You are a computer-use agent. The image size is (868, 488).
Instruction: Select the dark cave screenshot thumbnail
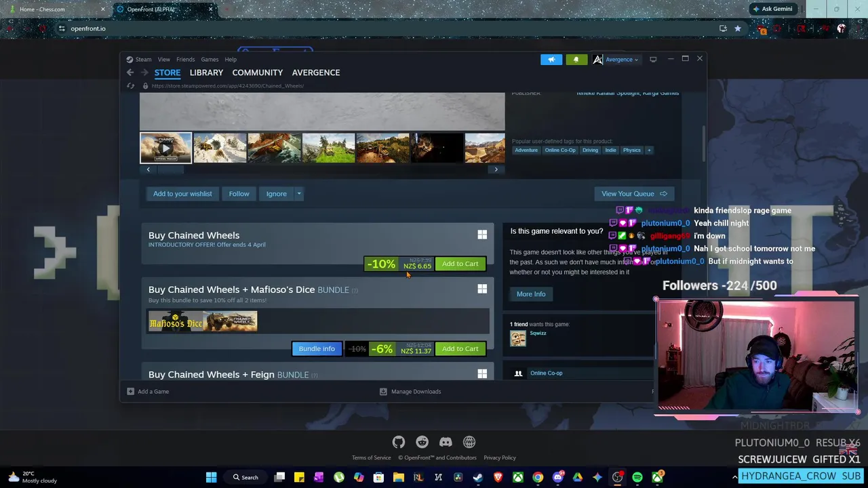[x=437, y=148]
